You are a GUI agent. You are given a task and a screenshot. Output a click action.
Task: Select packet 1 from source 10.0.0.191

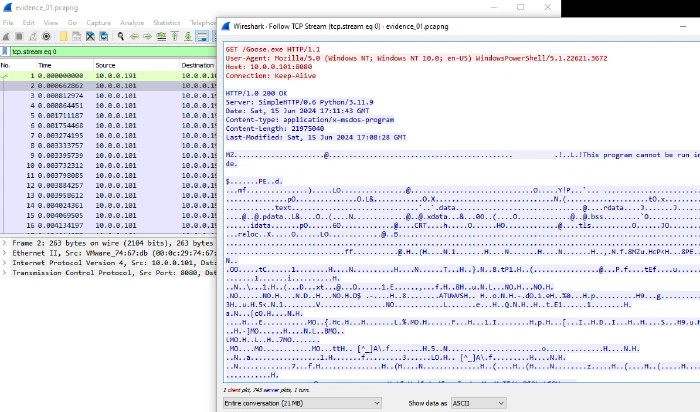pyautogui.click(x=108, y=75)
